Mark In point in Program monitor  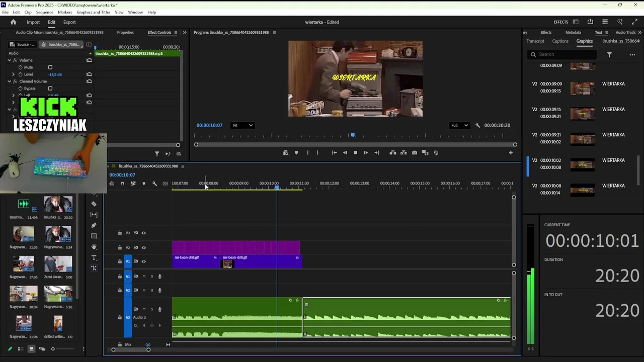tap(307, 153)
